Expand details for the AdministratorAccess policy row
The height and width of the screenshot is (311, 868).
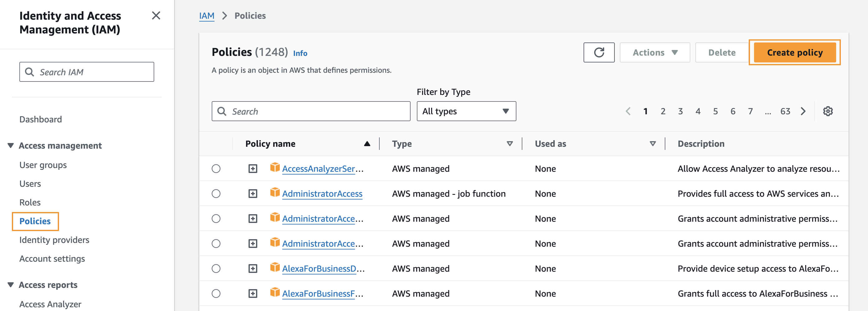[253, 193]
